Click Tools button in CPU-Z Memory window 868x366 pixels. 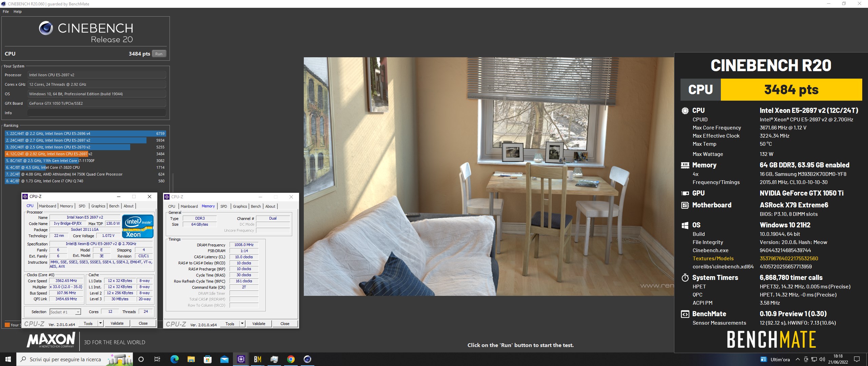pos(230,324)
